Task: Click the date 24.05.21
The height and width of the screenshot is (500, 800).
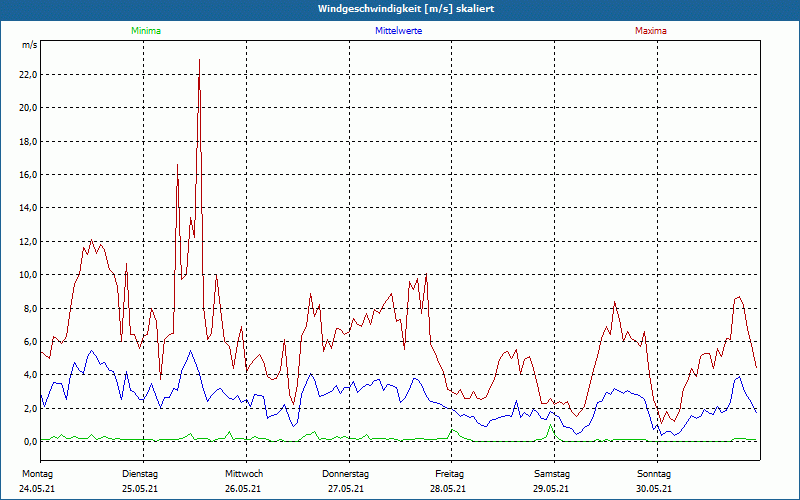Action: 37,489
